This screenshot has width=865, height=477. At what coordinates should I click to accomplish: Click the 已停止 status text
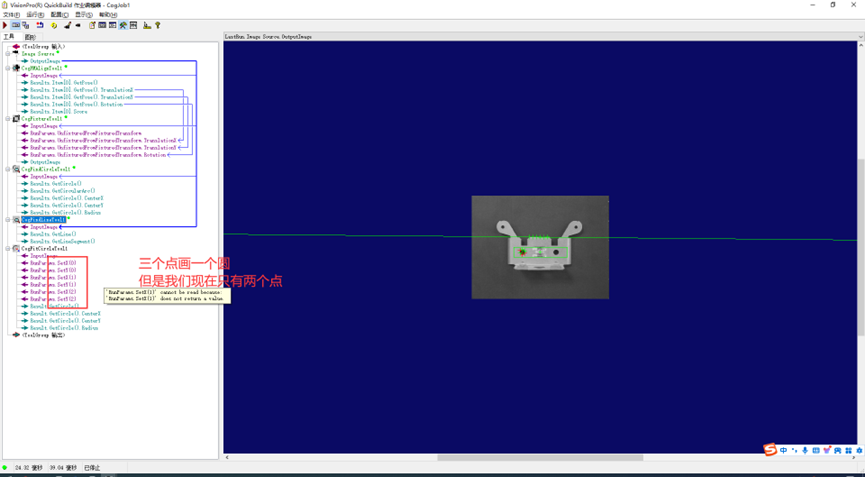(x=92, y=468)
